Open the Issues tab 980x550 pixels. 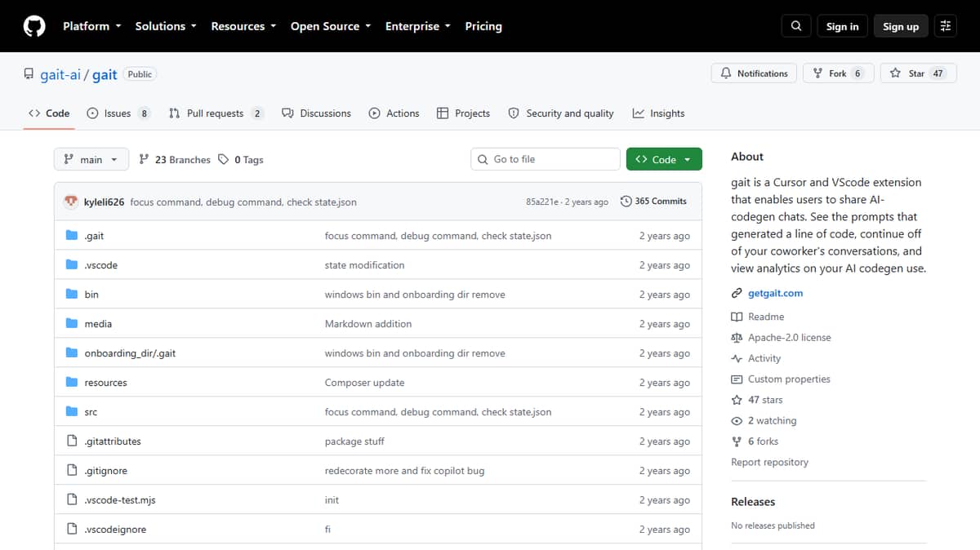(x=118, y=113)
